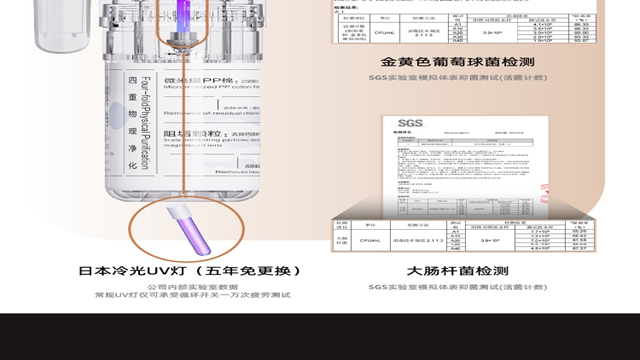Click the '公司内部实验室数据' caption
The image size is (640, 360).
click(193, 287)
